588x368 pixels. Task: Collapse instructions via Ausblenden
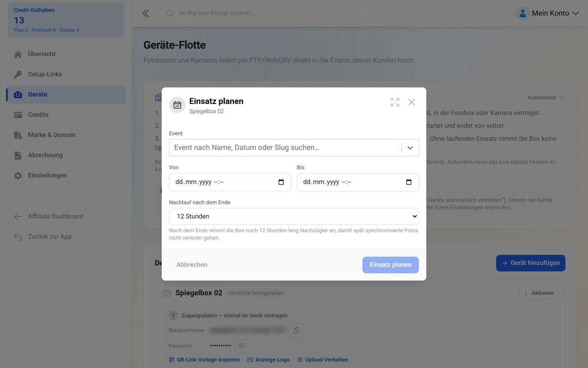pyautogui.click(x=546, y=98)
